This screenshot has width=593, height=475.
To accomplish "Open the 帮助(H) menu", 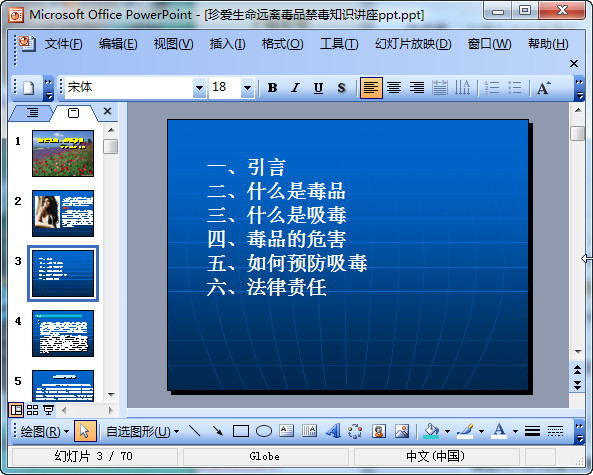I will [548, 44].
